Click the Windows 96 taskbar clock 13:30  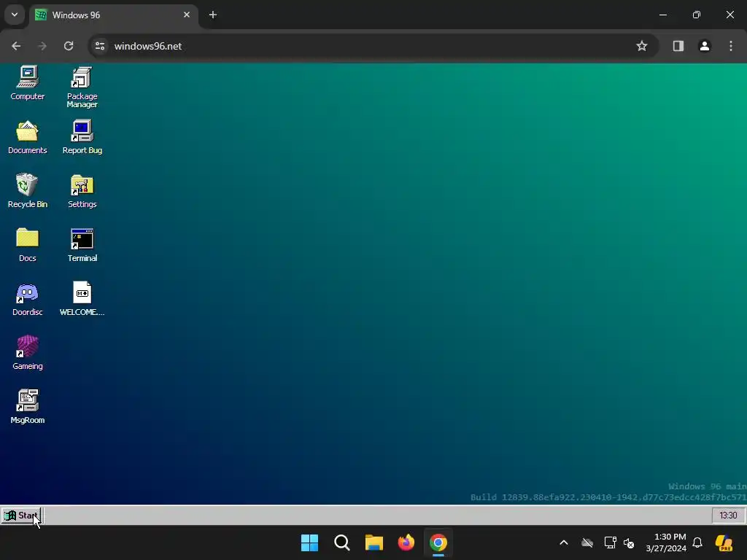coord(728,516)
